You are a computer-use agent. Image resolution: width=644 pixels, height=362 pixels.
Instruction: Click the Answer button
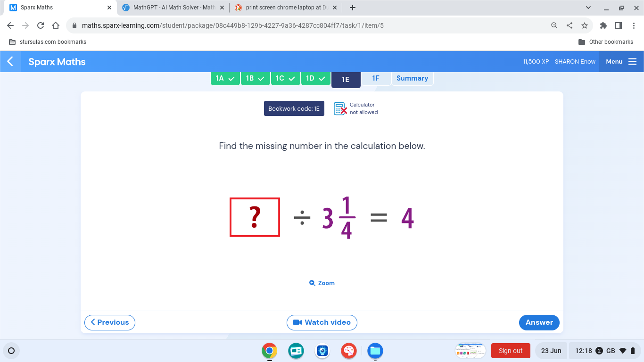click(x=539, y=322)
